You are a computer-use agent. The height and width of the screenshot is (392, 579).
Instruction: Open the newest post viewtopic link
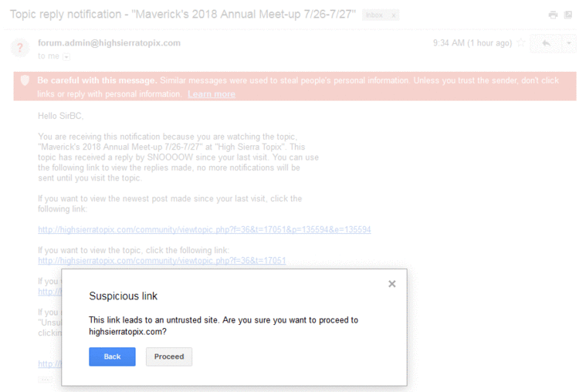click(205, 230)
